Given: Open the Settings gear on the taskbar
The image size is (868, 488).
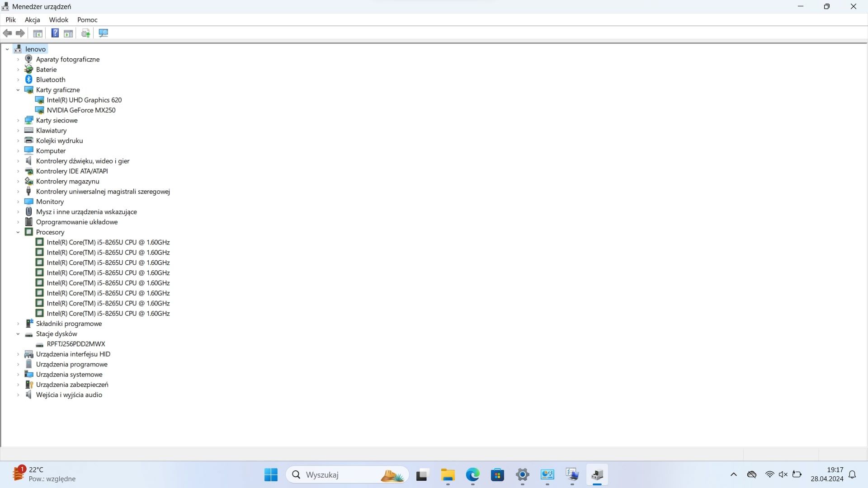Looking at the screenshot, I should [523, 475].
